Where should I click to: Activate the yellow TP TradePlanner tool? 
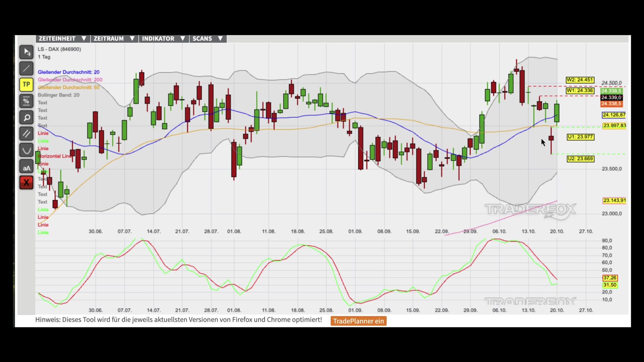click(26, 85)
